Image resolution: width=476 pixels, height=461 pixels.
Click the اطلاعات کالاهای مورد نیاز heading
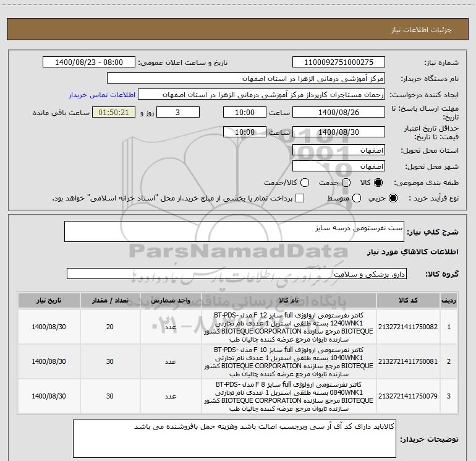412,252
